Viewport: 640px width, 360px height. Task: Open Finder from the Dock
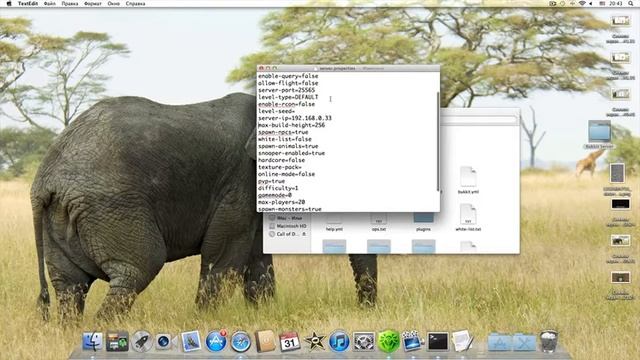click(93, 341)
